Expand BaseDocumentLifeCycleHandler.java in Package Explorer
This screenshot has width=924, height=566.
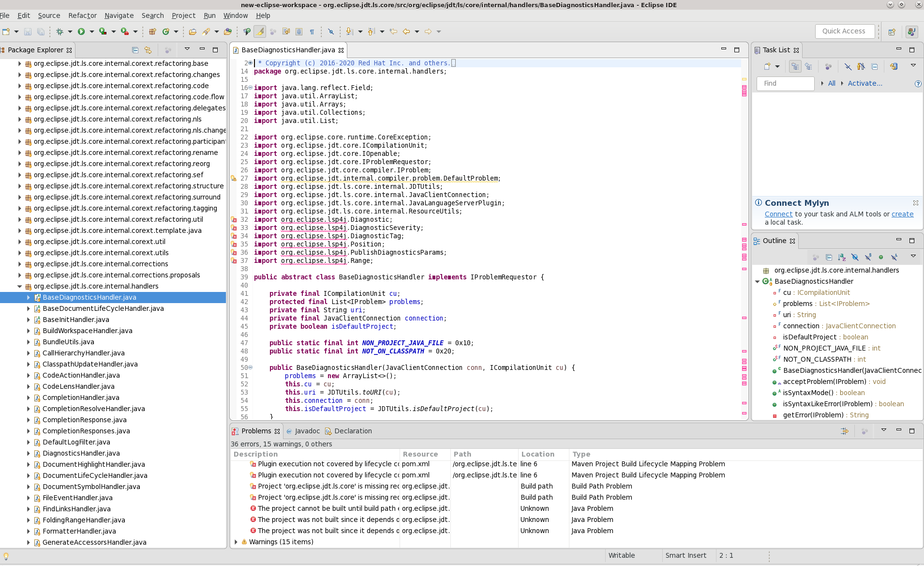coord(28,308)
